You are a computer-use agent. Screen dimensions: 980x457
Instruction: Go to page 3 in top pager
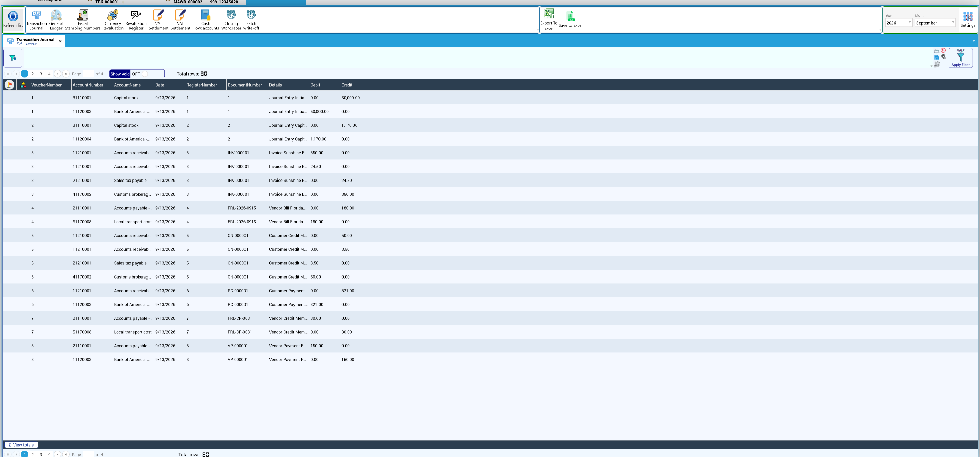(x=41, y=74)
